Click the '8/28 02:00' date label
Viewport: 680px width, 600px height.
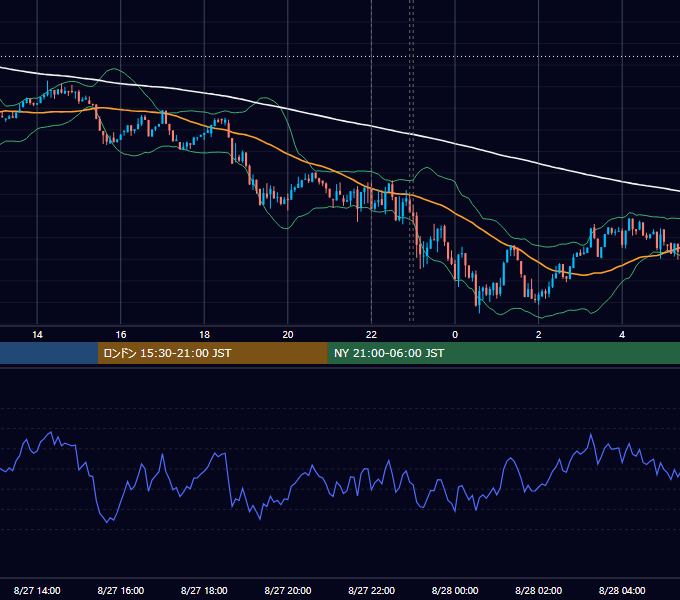(x=539, y=590)
